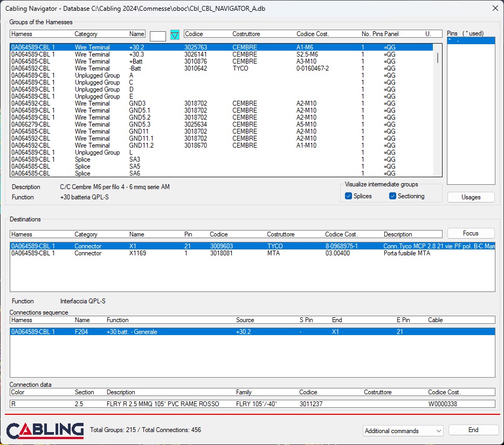
Task: Select the Splice SA6 row
Action: (x=222, y=173)
